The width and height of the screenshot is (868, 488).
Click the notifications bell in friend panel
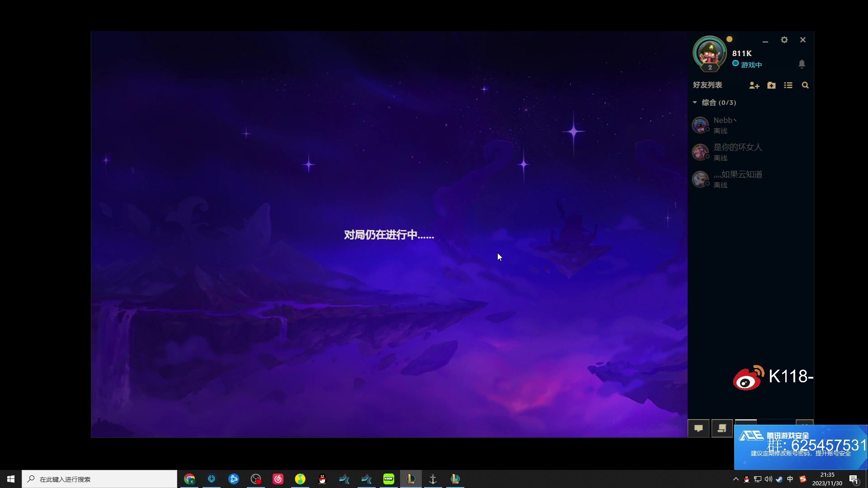(802, 64)
